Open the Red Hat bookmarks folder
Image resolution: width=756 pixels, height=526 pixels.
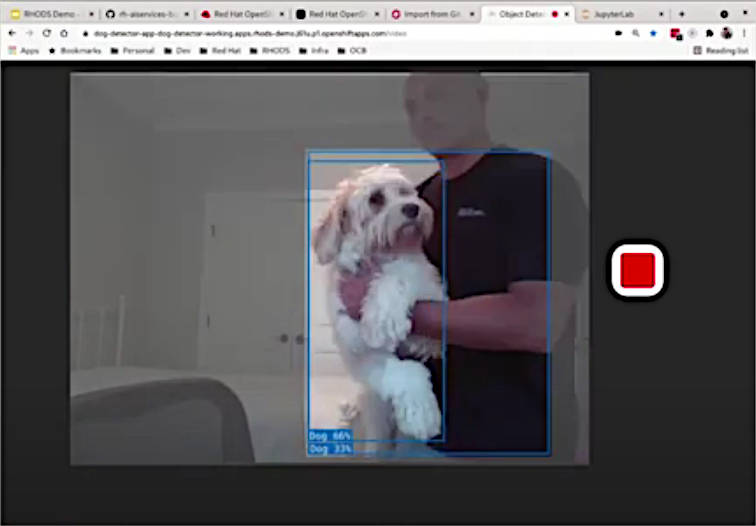tap(220, 51)
